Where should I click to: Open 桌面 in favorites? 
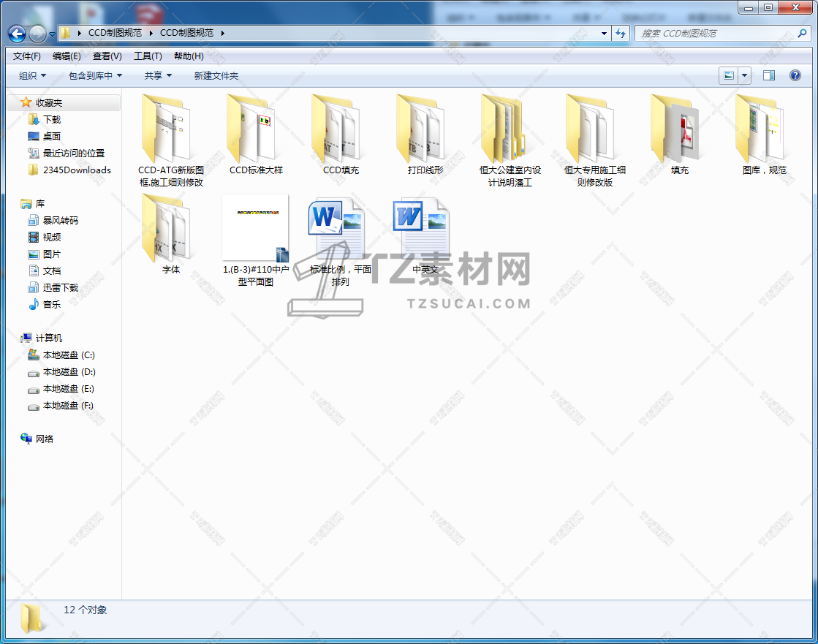point(52,137)
